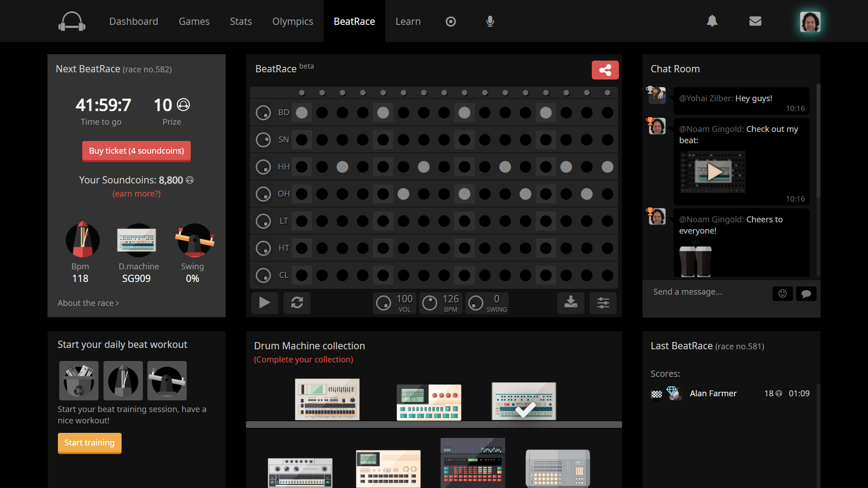Screen dimensions: 868x488
Task: Play the beat sequence
Action: click(x=264, y=302)
